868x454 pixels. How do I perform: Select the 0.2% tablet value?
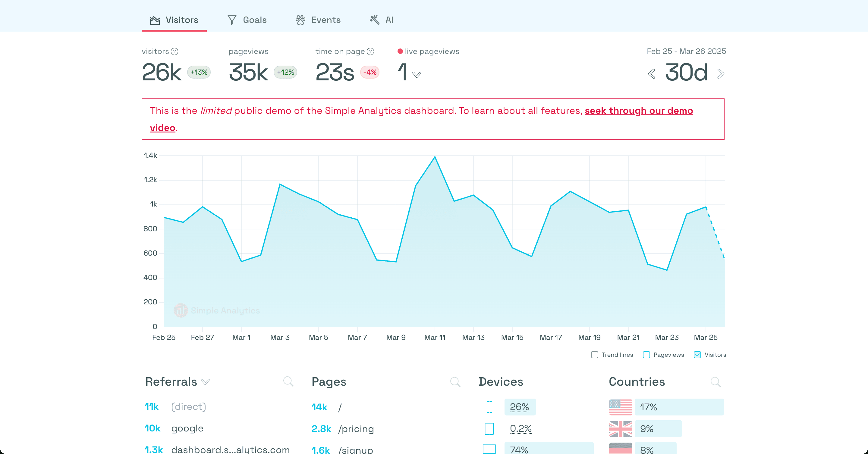(520, 428)
